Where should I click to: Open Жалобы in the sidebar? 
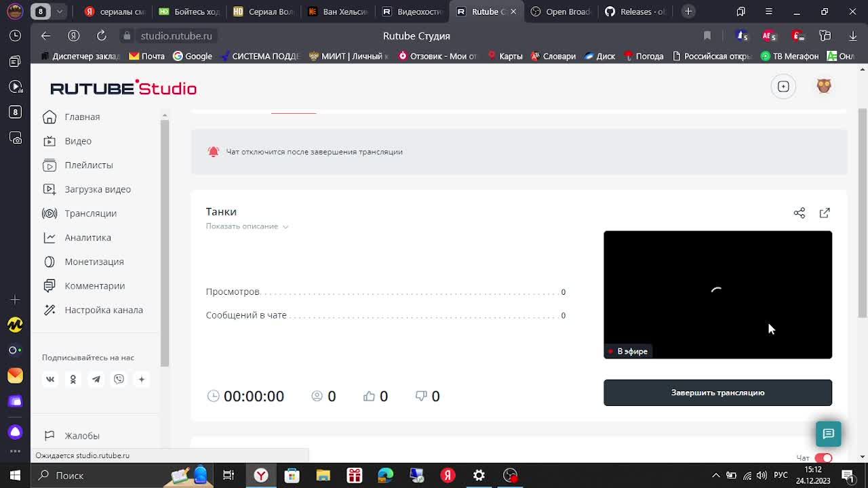(x=82, y=436)
